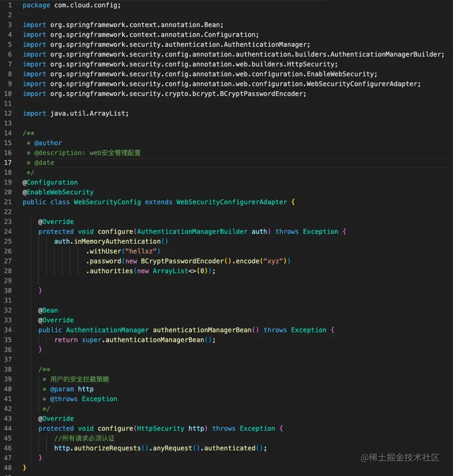The image size is (453, 476).
Task: Click the @Override annotation on line 33
Action: (x=56, y=320)
